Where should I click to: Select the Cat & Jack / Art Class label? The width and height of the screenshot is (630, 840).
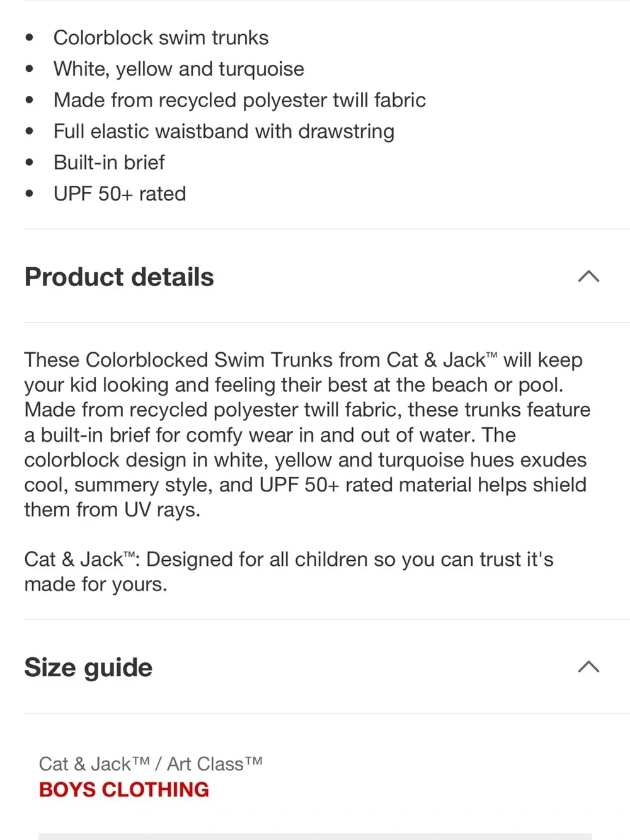tap(151, 764)
